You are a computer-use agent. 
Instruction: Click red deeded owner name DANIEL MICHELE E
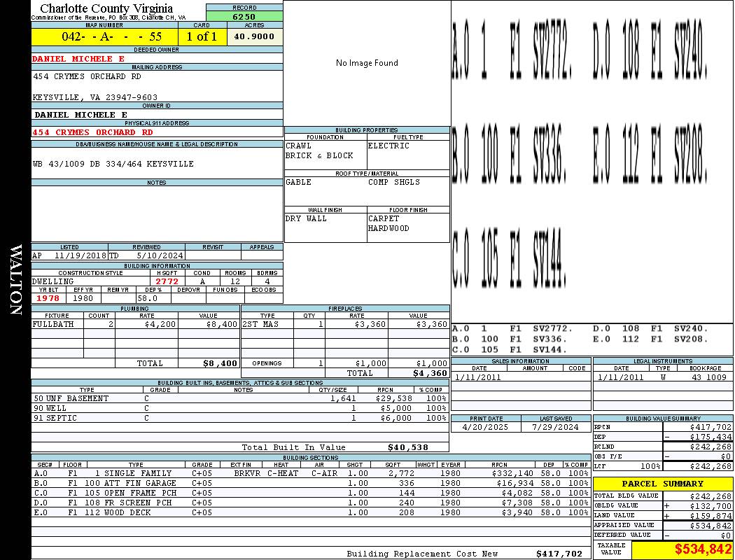click(78, 59)
